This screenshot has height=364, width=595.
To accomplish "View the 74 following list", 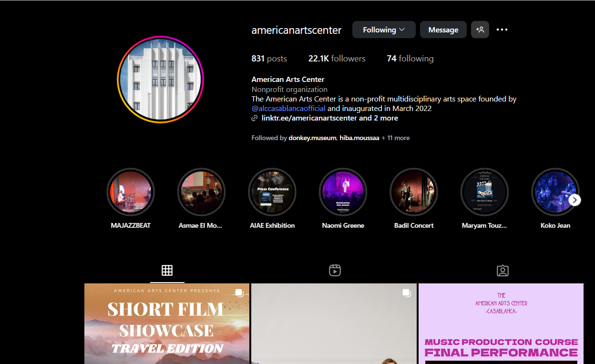I will click(x=410, y=59).
